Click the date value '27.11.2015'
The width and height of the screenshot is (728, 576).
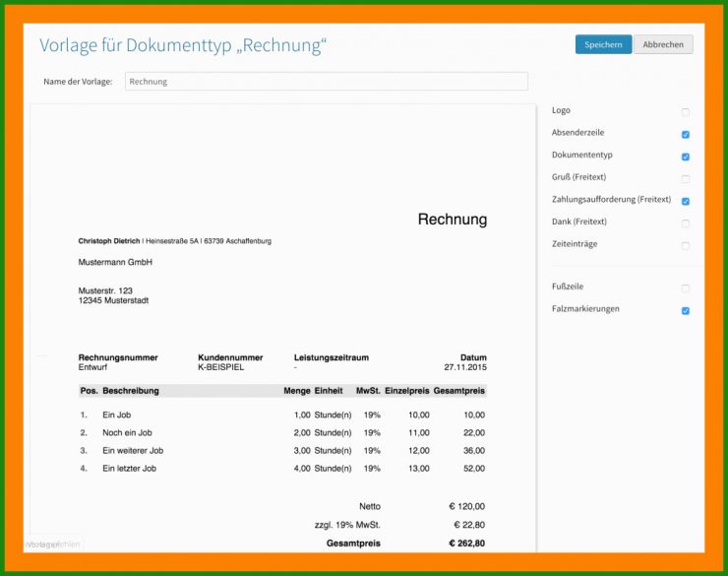[465, 367]
